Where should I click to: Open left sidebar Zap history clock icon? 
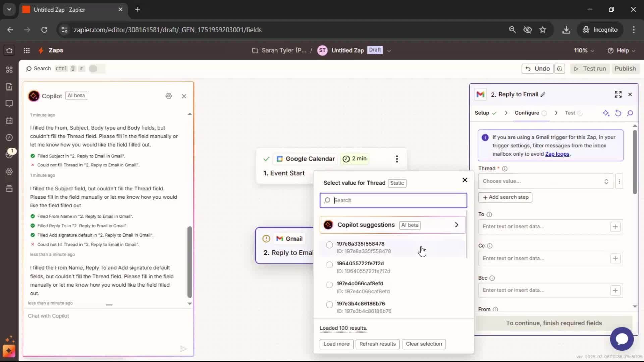tap(9, 138)
